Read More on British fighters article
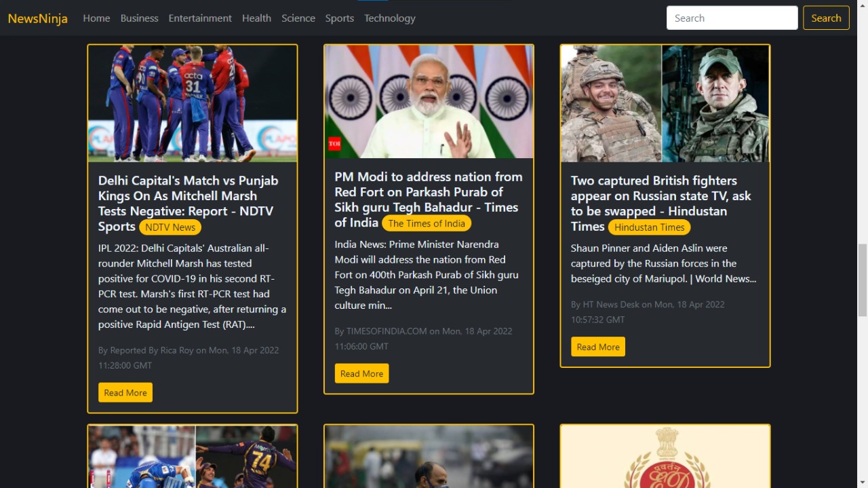 [597, 347]
